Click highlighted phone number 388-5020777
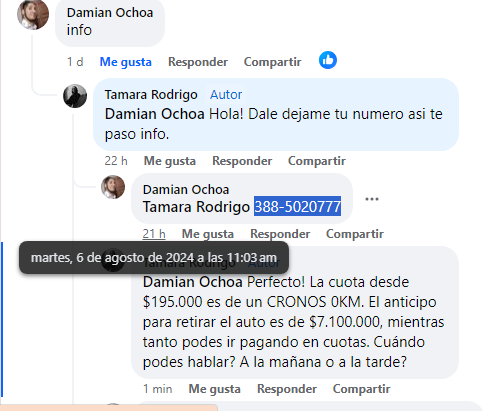This screenshot has width=498, height=411. click(297, 206)
